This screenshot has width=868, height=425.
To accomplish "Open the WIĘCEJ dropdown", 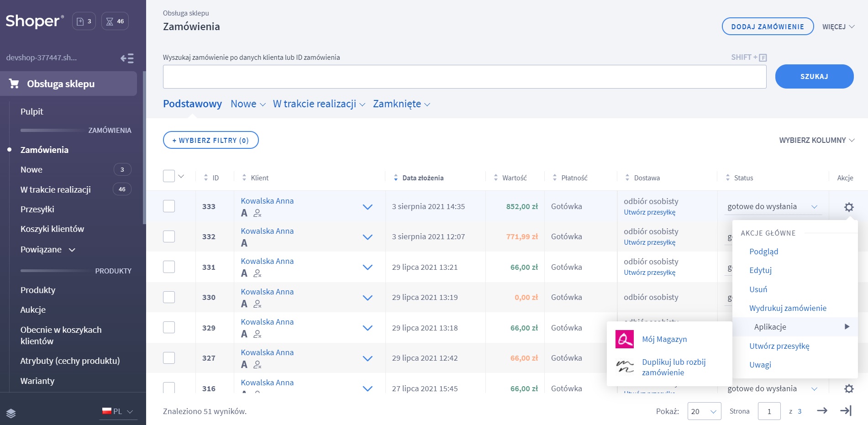I will click(x=838, y=26).
